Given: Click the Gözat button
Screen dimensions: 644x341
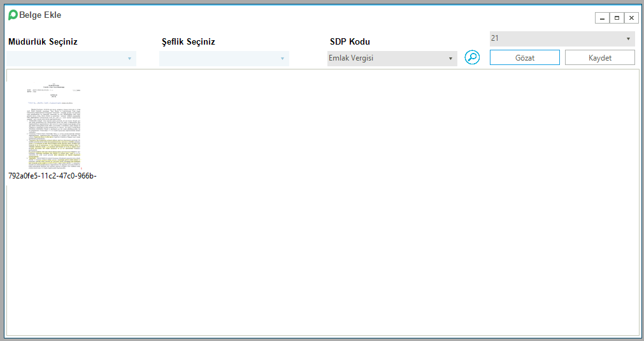Looking at the screenshot, I should 525,57.
